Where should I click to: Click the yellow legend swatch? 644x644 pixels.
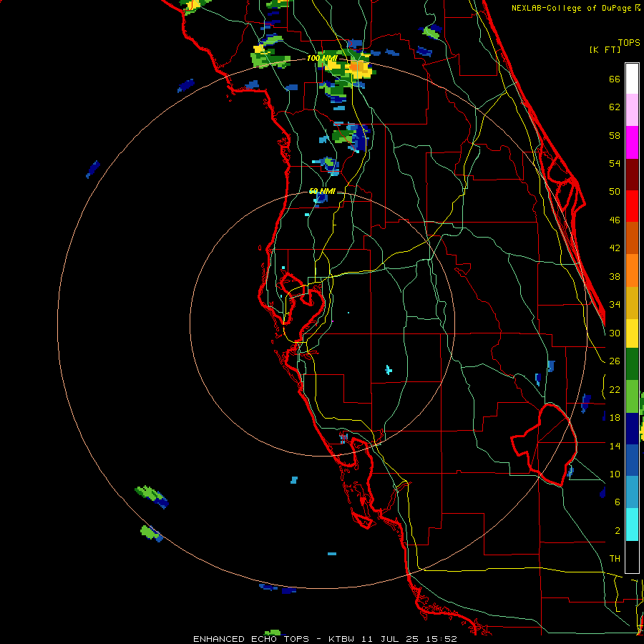coord(632,333)
